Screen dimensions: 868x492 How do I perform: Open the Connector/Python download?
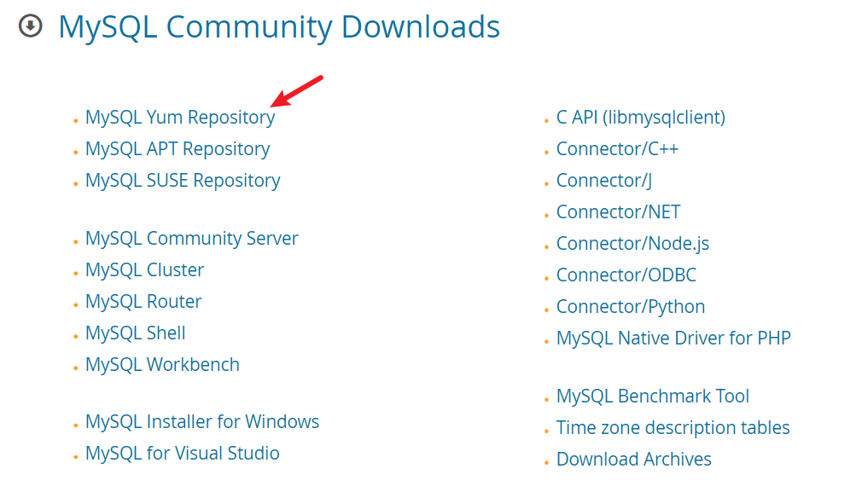coord(631,307)
